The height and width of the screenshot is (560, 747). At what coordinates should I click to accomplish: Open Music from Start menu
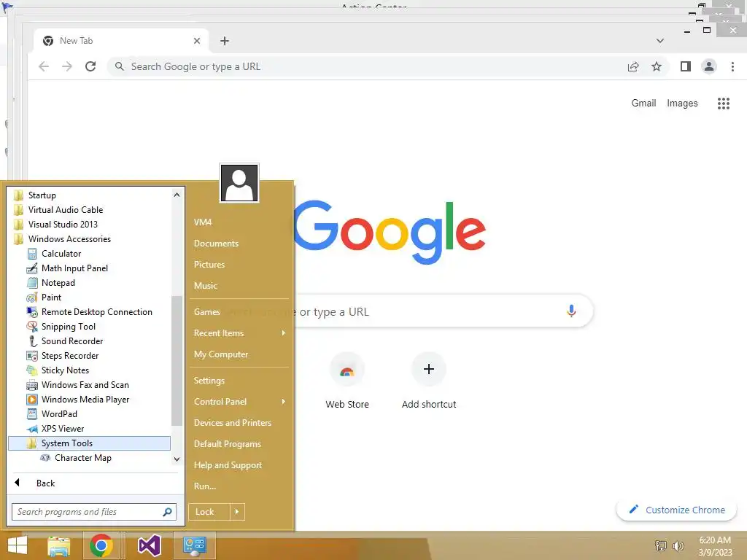click(205, 286)
